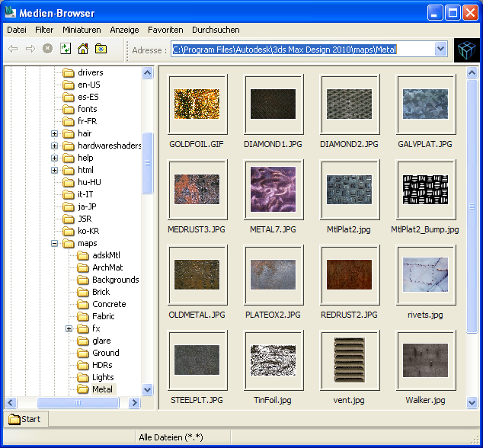This screenshot has width=483, height=448.
Task: Click inside the Adresse path field
Action: pyautogui.click(x=309, y=50)
